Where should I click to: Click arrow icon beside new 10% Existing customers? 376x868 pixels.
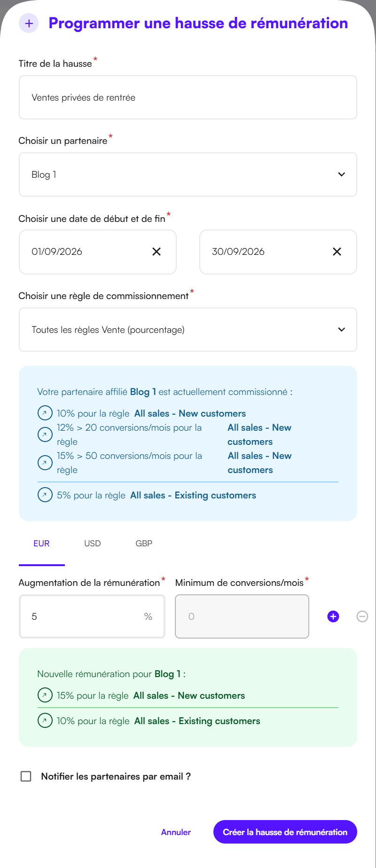pos(45,720)
